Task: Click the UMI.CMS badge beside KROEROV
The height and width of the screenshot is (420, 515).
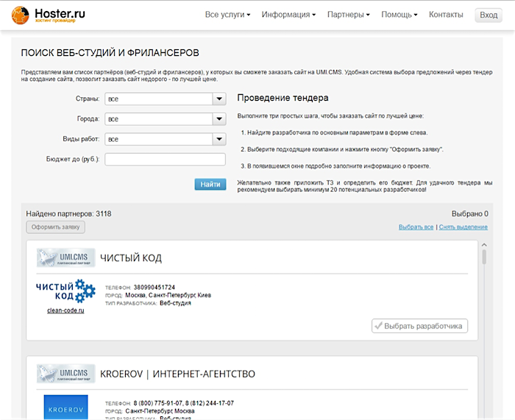Action: click(65, 374)
